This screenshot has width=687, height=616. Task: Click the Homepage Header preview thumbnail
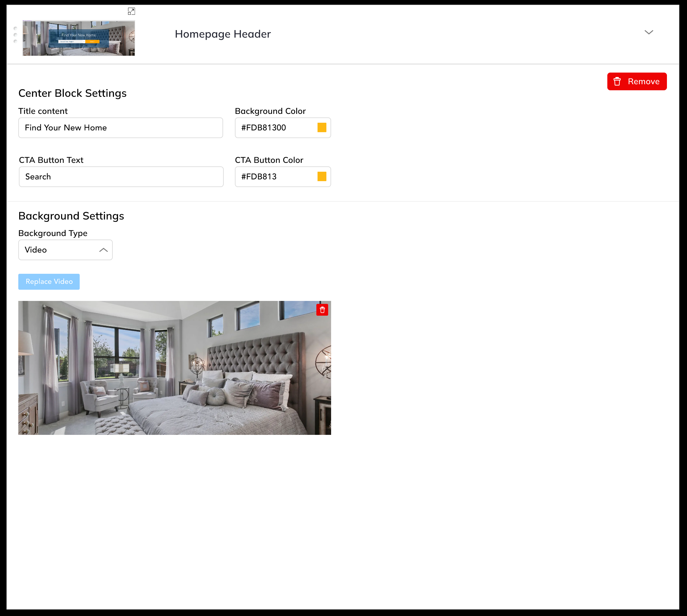click(x=78, y=38)
